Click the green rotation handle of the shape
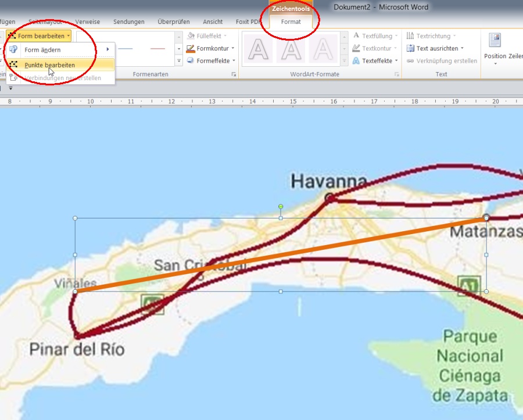This screenshot has width=523, height=420. (281, 207)
